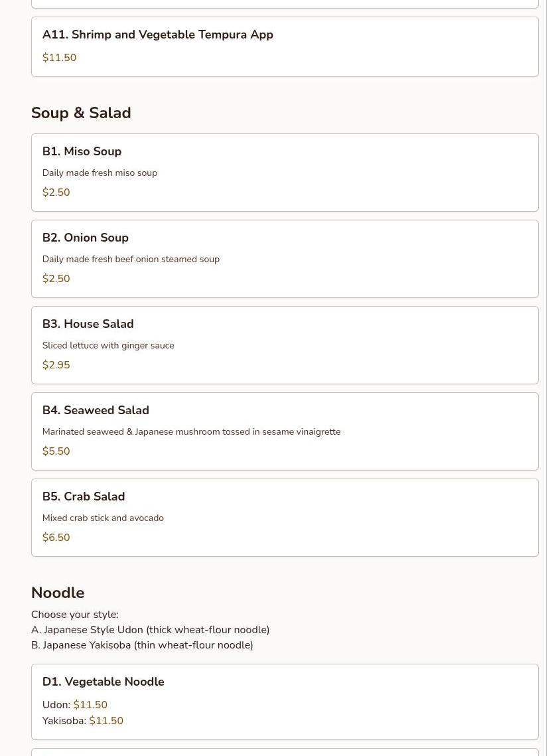Click the Crab Salad $6.50 price
This screenshot has height=756, width=560.
(x=56, y=538)
